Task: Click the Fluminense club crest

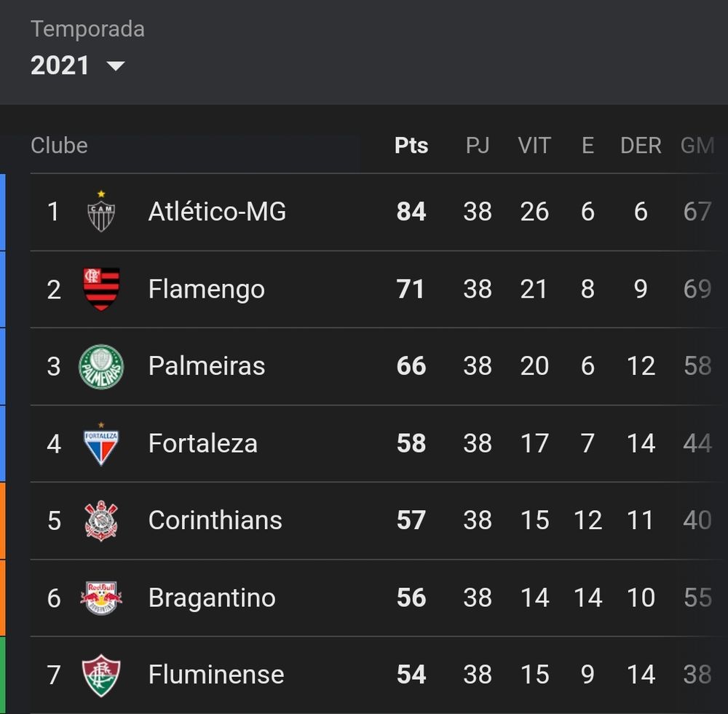Action: point(101,675)
